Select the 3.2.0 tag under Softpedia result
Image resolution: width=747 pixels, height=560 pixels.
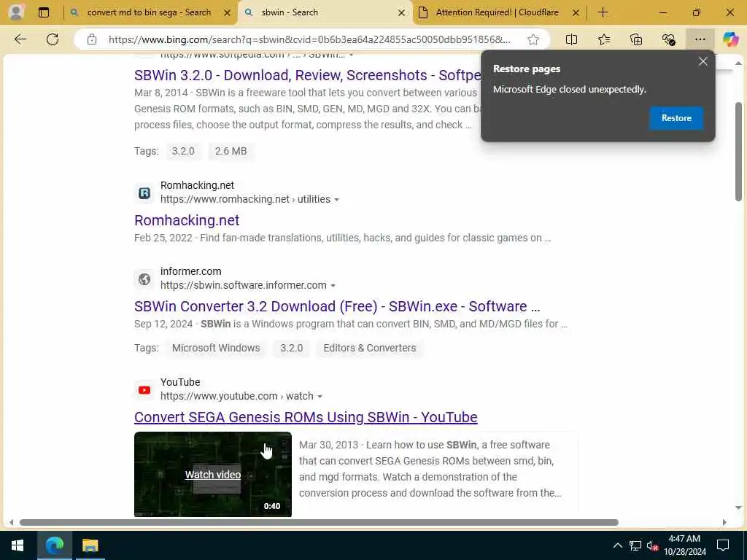coord(183,151)
